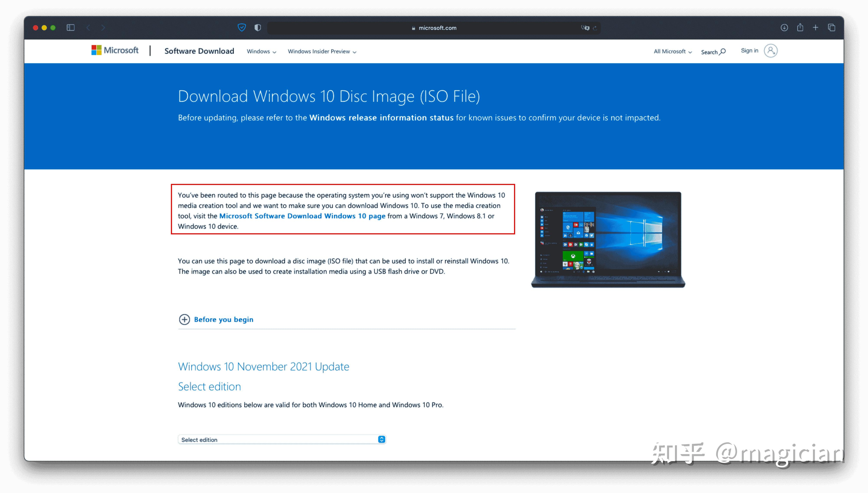Open a new tab with the plus icon

point(816,28)
